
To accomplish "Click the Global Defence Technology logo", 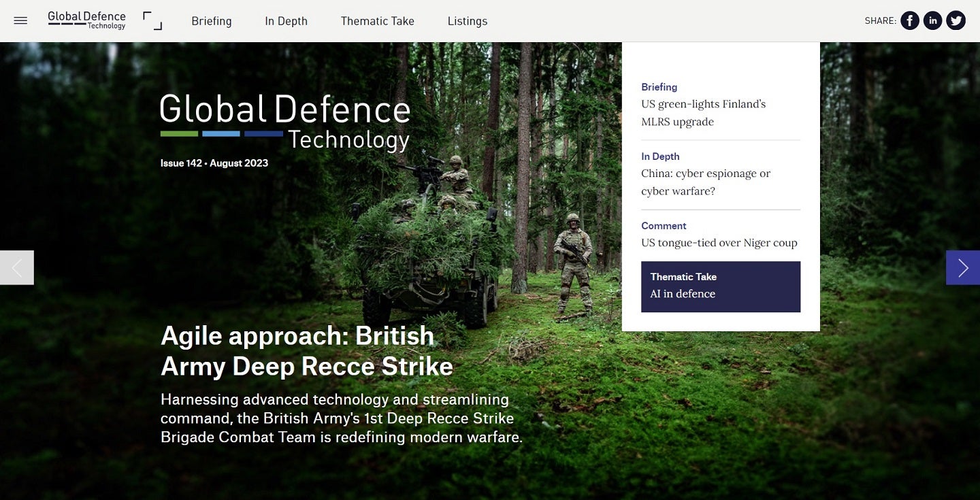I will 86,20.
